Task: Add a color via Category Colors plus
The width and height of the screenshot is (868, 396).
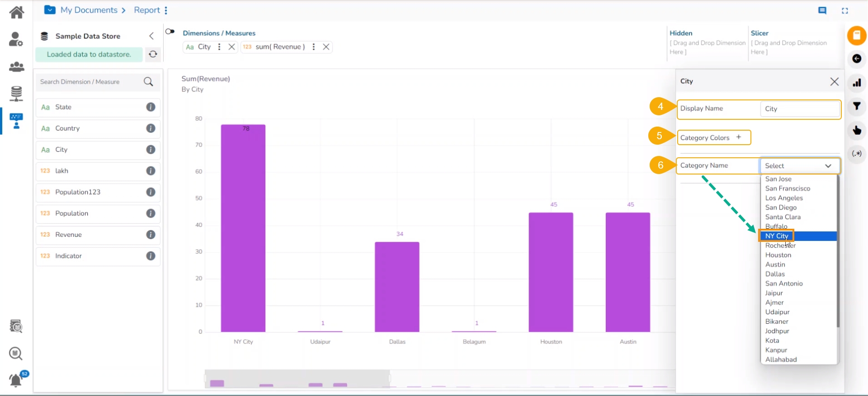Action: [x=738, y=137]
